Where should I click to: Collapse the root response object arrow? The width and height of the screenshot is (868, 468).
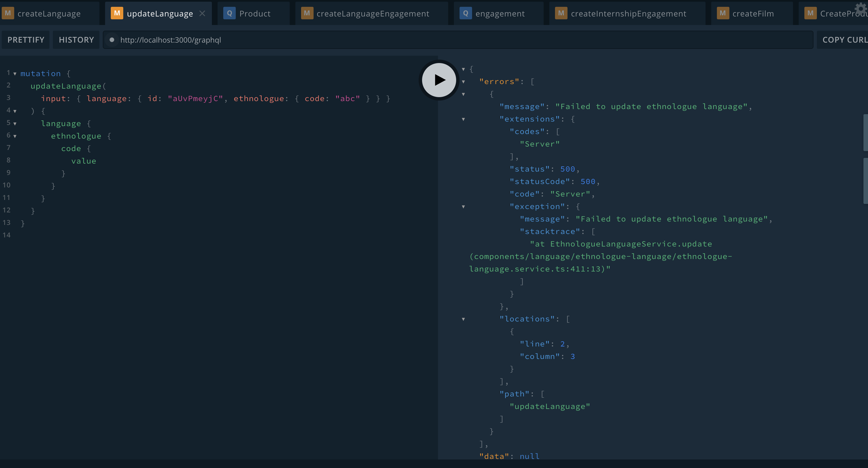(463, 69)
